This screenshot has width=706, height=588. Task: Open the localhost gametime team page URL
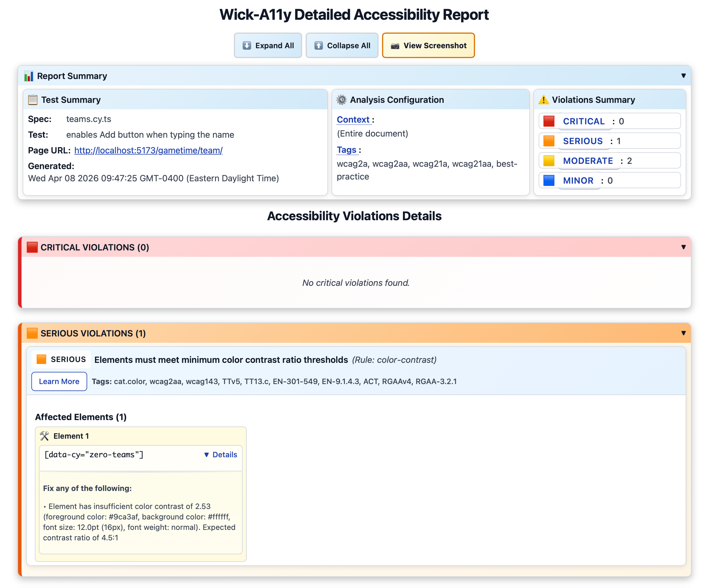click(148, 150)
